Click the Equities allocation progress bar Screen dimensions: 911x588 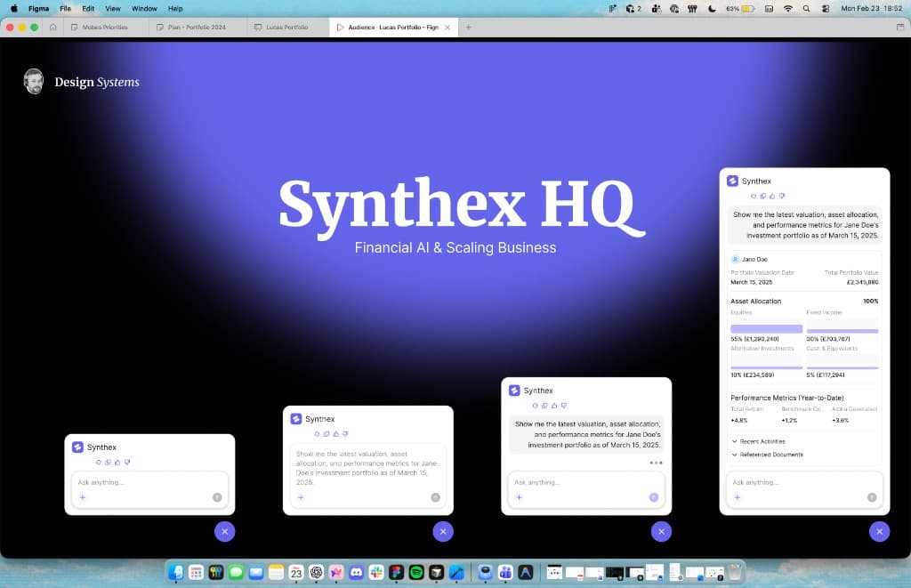pyautogui.click(x=766, y=328)
